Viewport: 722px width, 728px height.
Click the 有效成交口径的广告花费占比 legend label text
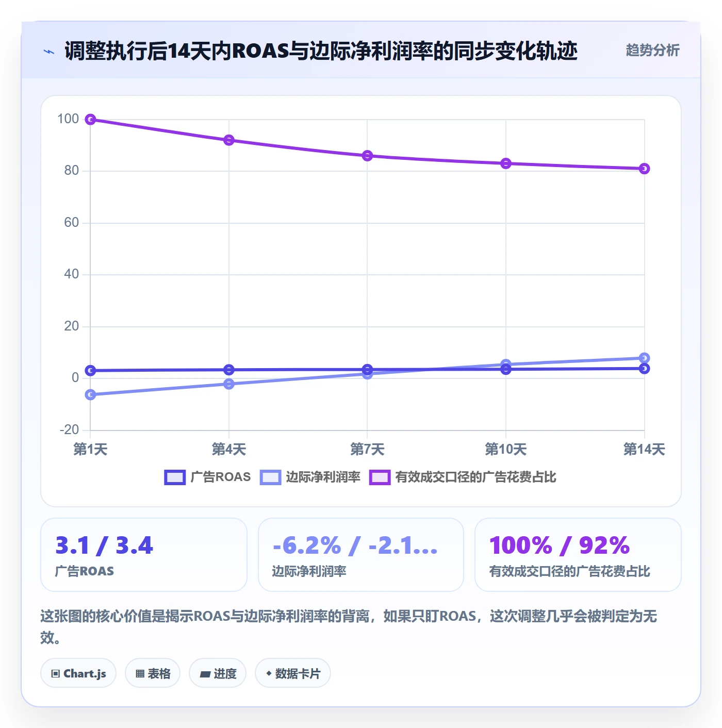476,477
